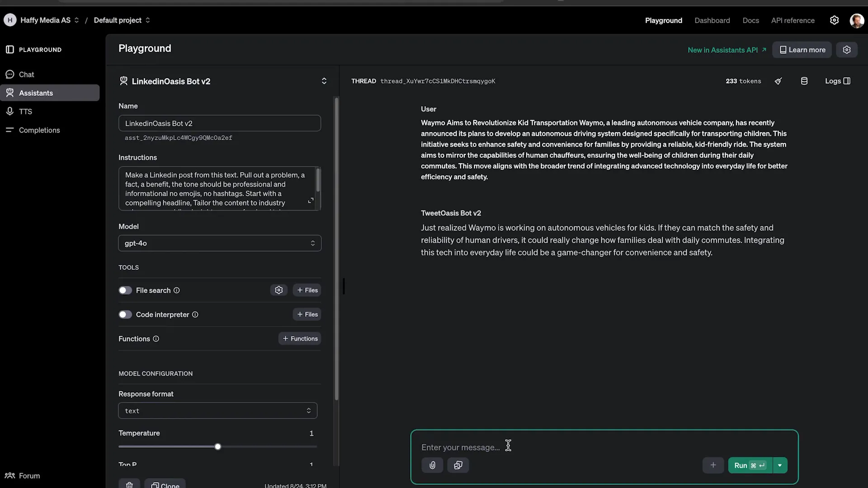Open settings gear in top navigation

pyautogui.click(x=834, y=20)
